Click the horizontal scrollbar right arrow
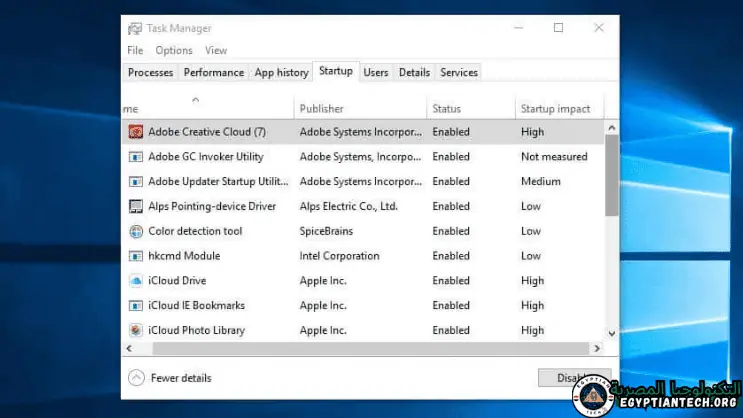The height and width of the screenshot is (418, 743). (x=597, y=348)
